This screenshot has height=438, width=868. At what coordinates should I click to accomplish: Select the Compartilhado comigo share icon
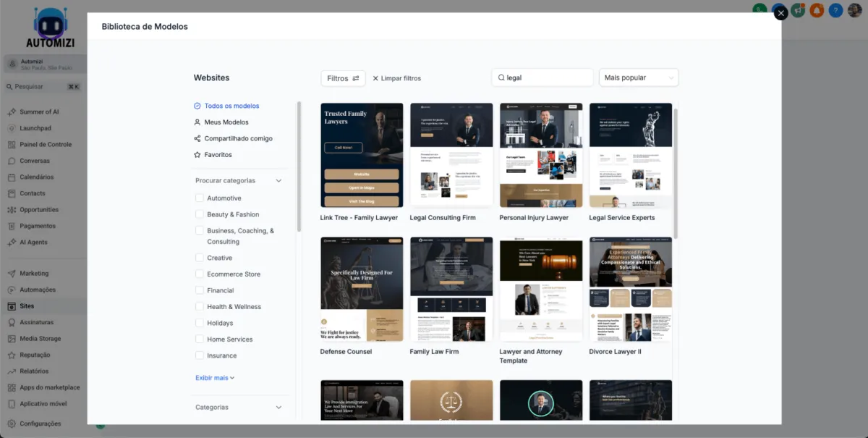click(197, 138)
